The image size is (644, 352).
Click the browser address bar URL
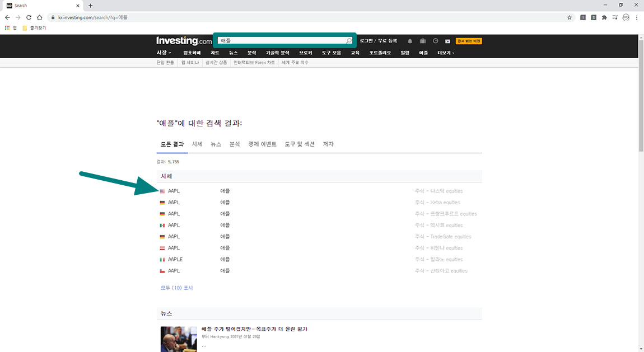pos(93,18)
